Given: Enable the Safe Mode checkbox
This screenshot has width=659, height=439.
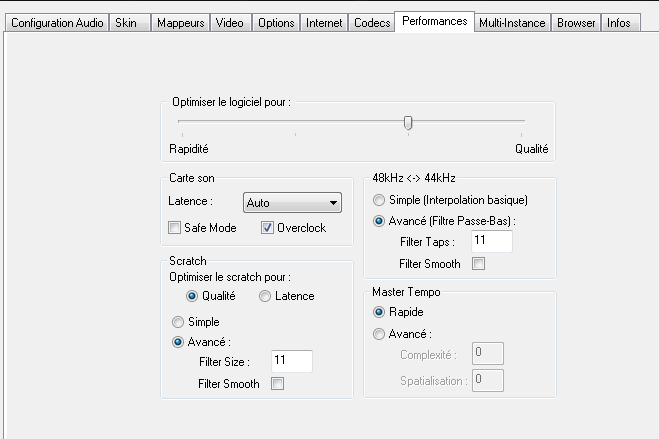Looking at the screenshot, I should [x=175, y=228].
